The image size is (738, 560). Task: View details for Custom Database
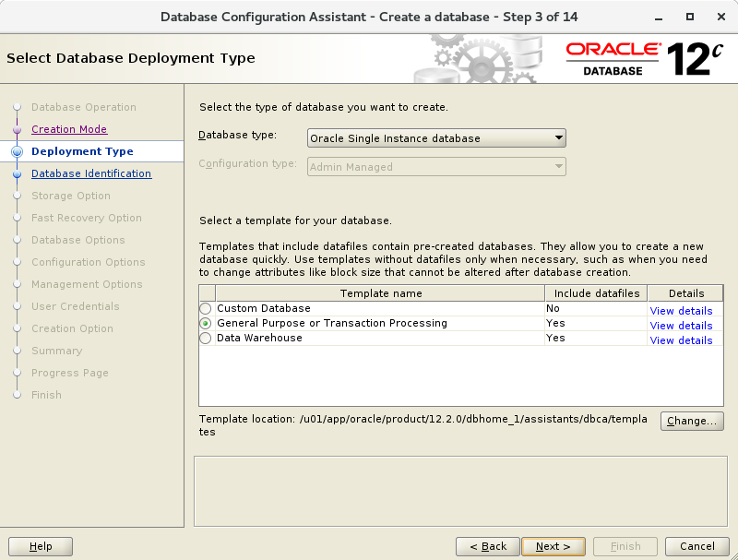(x=681, y=311)
